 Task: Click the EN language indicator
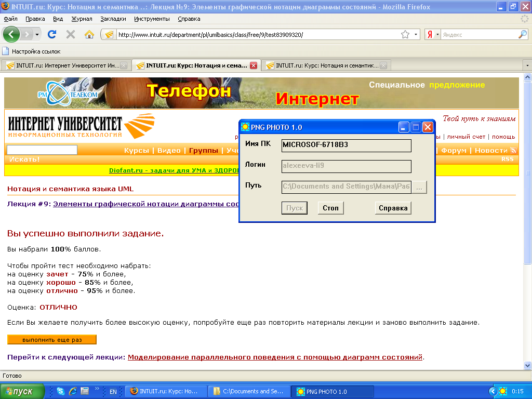click(x=113, y=392)
